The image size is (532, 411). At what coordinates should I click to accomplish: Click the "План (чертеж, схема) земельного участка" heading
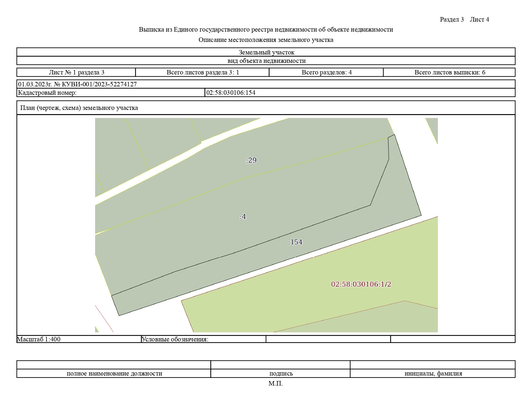(x=79, y=108)
